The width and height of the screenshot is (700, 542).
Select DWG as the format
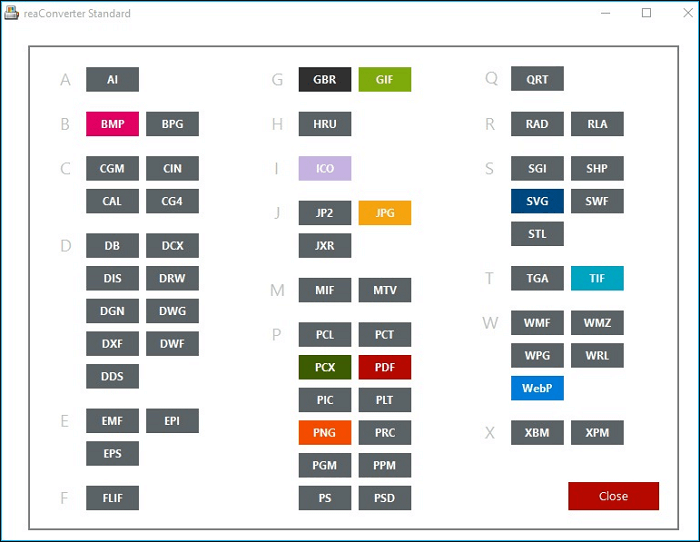pyautogui.click(x=172, y=311)
